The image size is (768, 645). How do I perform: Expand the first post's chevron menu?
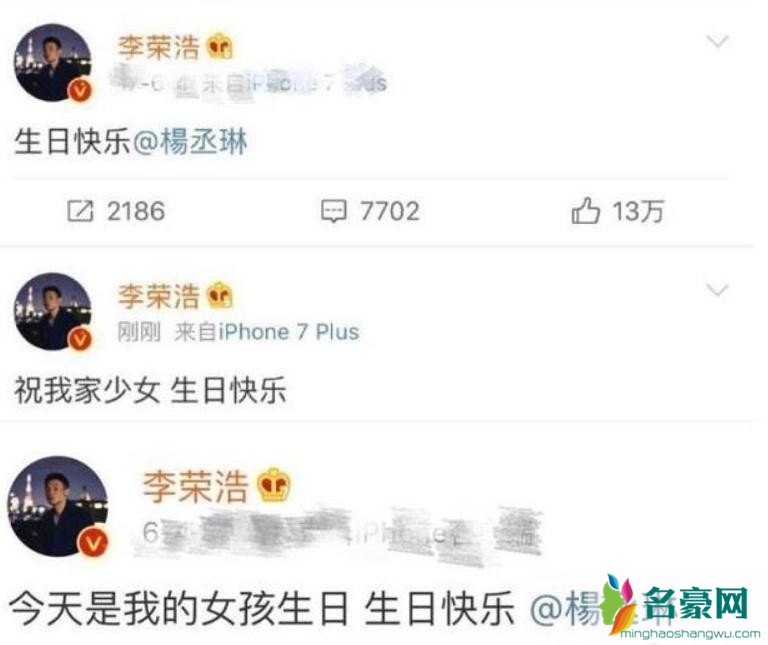[718, 41]
